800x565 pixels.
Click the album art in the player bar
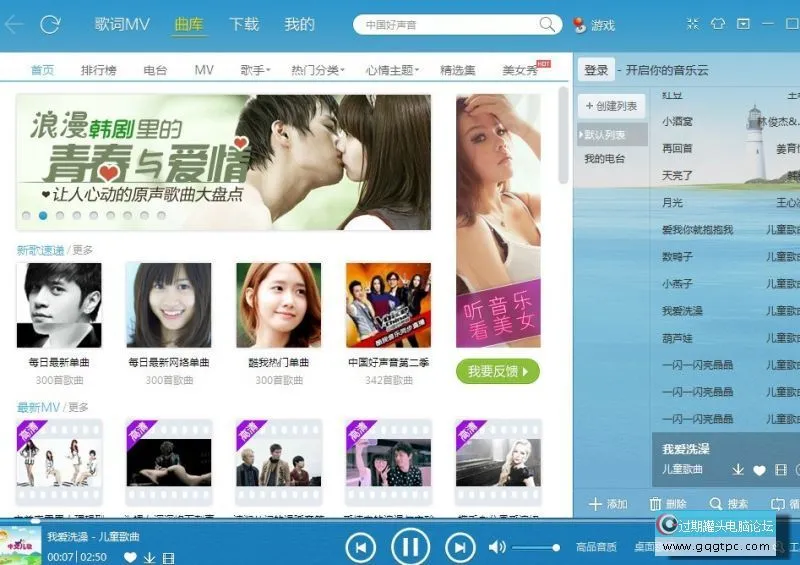(x=20, y=545)
